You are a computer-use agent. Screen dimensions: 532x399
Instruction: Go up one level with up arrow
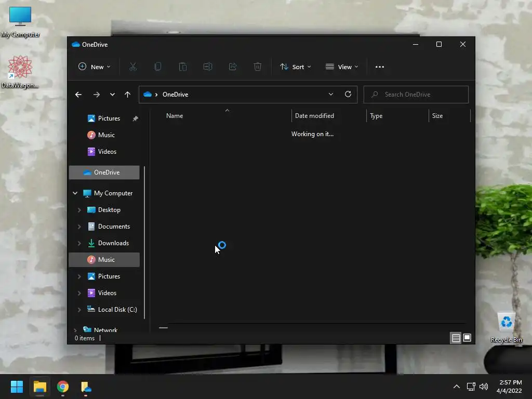coord(128,95)
